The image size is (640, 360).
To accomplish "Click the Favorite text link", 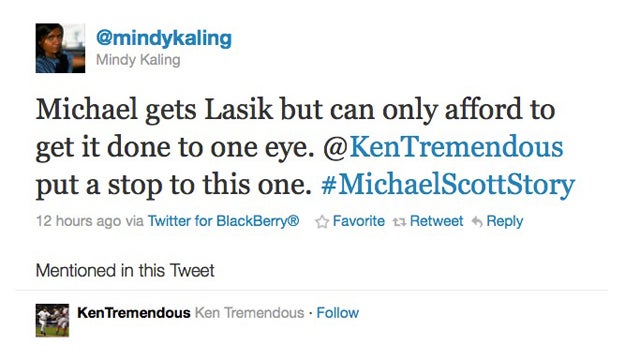I will (358, 221).
